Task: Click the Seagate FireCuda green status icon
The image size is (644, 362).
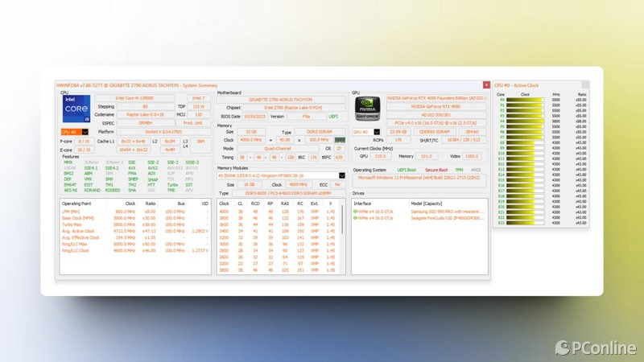Action: tap(356, 218)
